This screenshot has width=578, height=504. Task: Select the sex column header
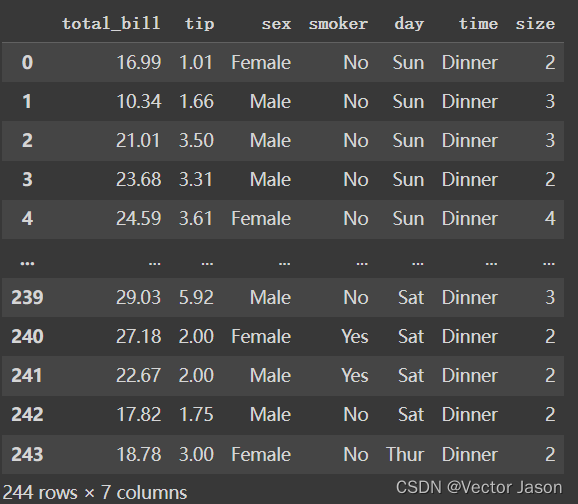click(x=276, y=24)
